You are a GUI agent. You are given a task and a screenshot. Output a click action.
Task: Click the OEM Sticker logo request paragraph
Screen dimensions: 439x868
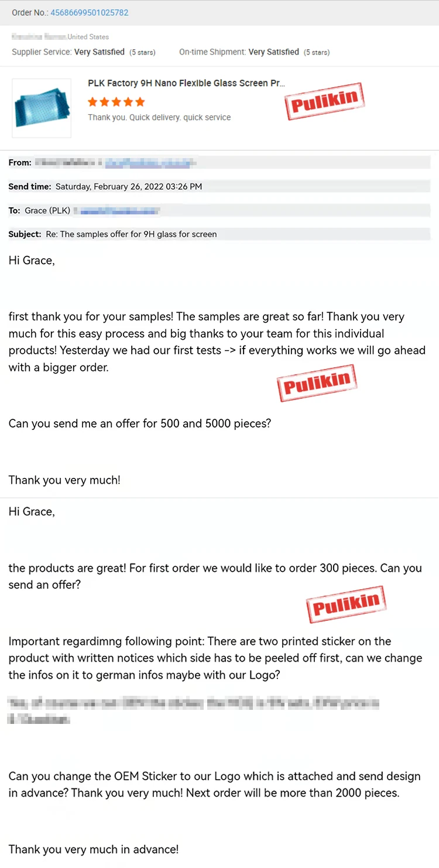pyautogui.click(x=214, y=785)
